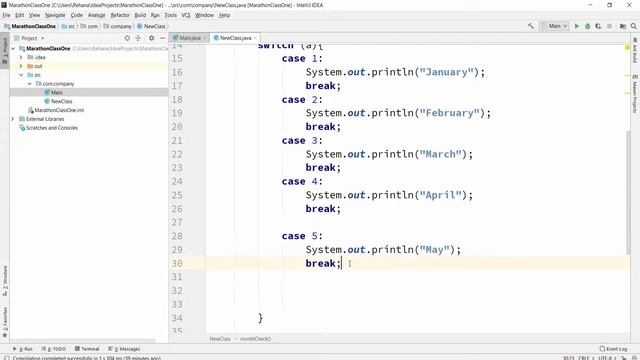Open the VCS menu
The image size is (640, 360).
point(186,15)
